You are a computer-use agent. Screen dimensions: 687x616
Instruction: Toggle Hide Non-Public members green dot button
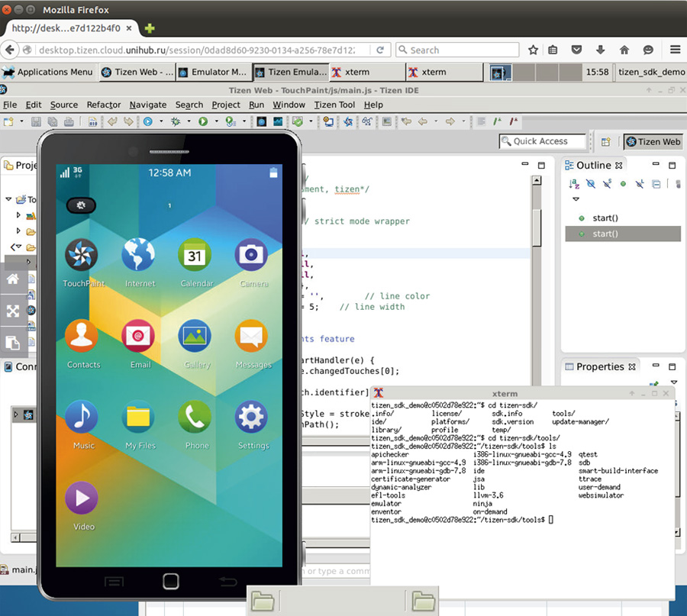[x=623, y=183]
